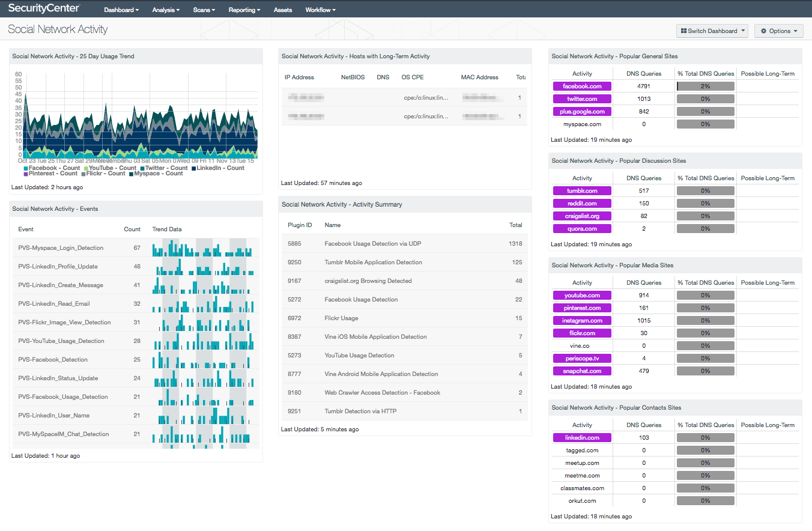Viewport: 812px width, 531px height.
Task: Go to the Assets page
Action: [283, 10]
